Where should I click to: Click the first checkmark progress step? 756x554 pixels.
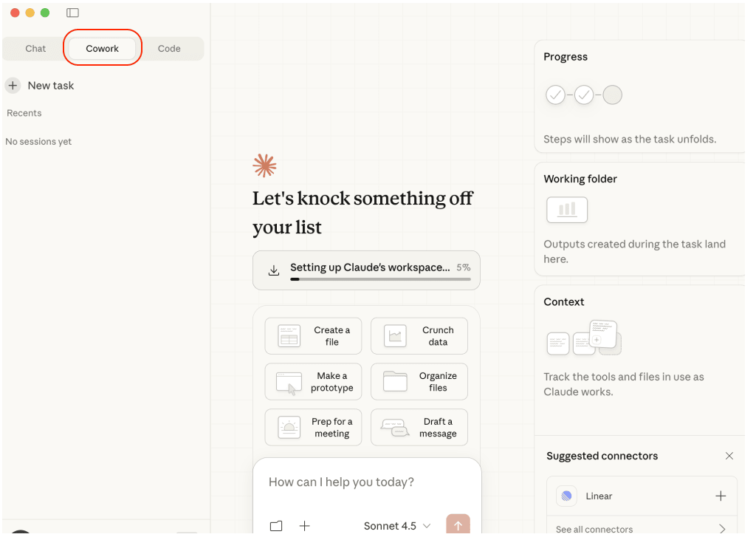tap(555, 95)
